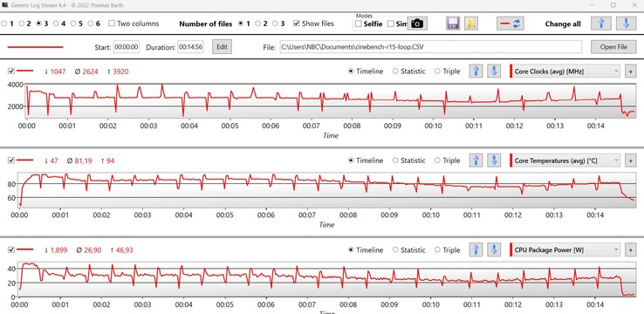Click the Edit button next to Duration
This screenshot has width=644, height=314.
pyautogui.click(x=223, y=47)
